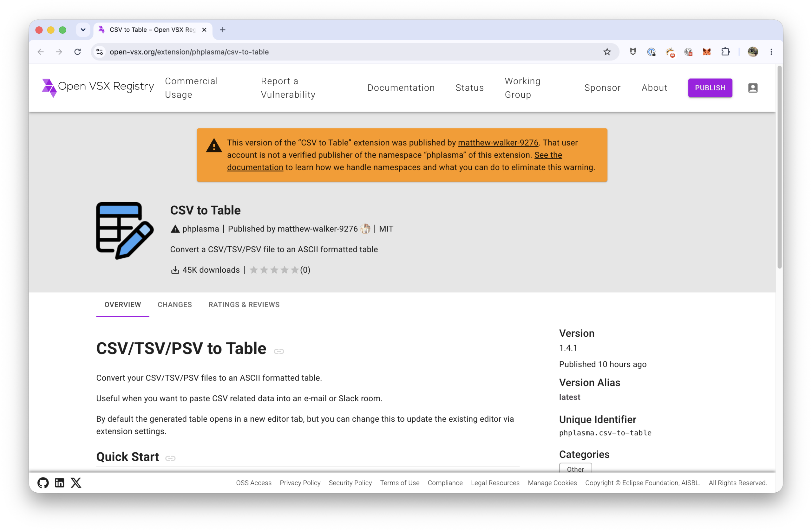The width and height of the screenshot is (812, 531).
Task: Click the cookie blocker extension icon
Action: (x=670, y=52)
